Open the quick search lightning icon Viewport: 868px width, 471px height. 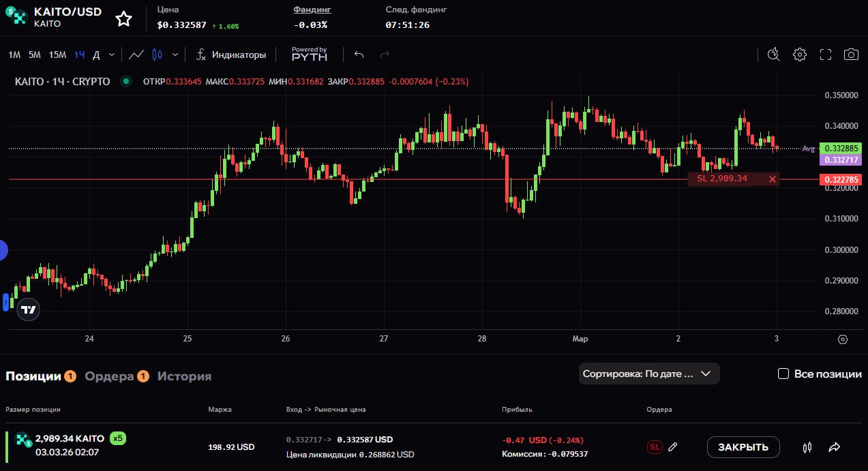(773, 55)
